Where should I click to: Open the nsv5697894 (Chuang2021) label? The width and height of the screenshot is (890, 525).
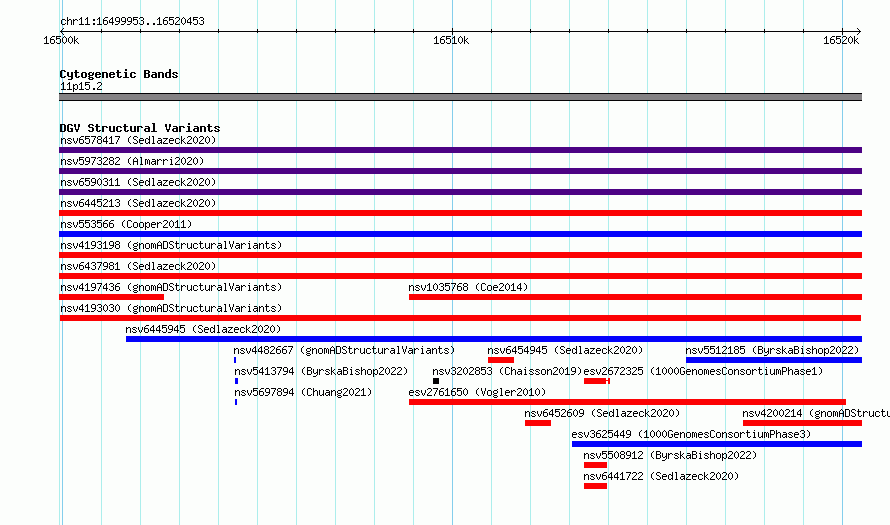(303, 392)
